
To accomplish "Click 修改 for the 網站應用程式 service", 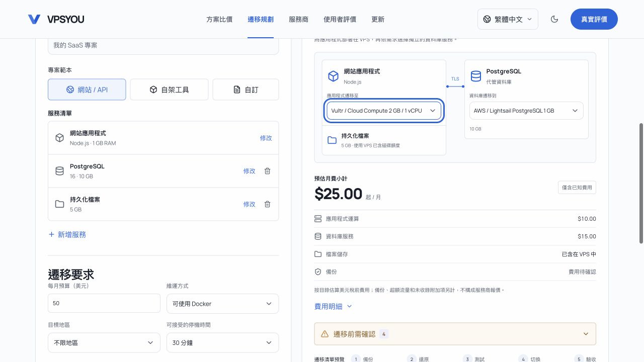I will point(266,138).
